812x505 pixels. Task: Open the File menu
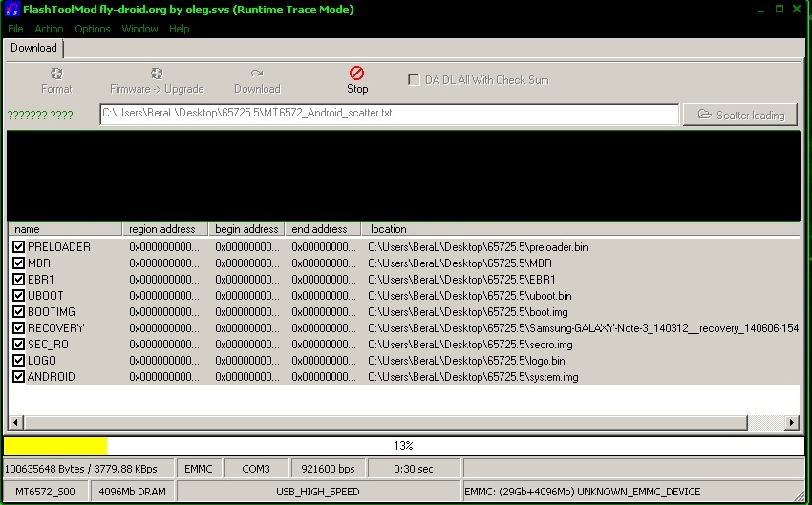[x=15, y=29]
